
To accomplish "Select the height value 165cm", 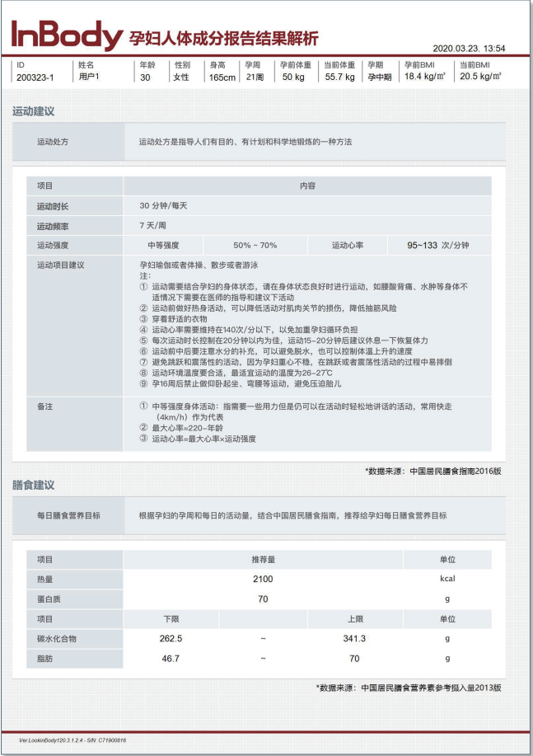I will (x=222, y=77).
